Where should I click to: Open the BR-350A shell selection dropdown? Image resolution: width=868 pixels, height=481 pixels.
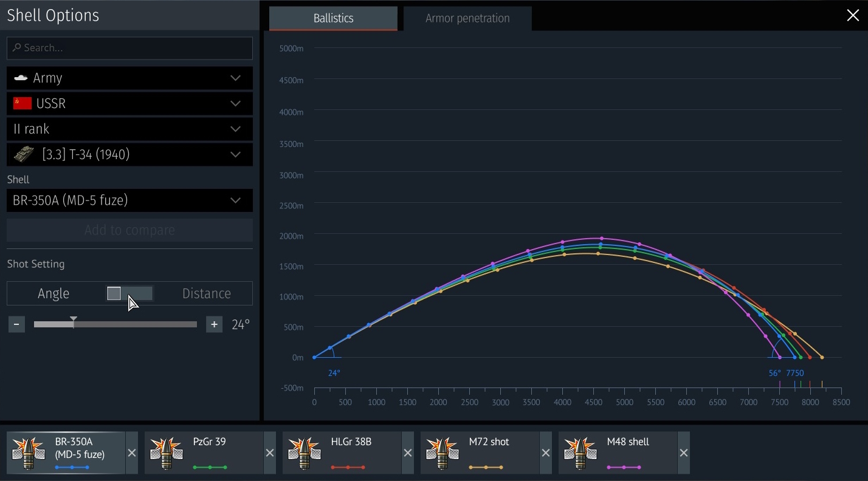click(x=129, y=200)
